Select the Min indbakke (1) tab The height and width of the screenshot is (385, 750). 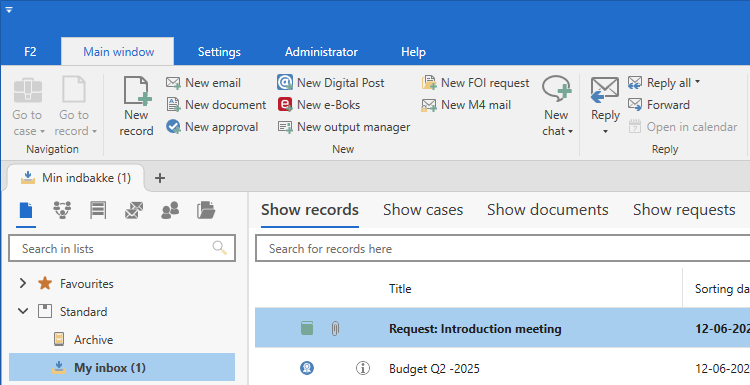tap(76, 178)
